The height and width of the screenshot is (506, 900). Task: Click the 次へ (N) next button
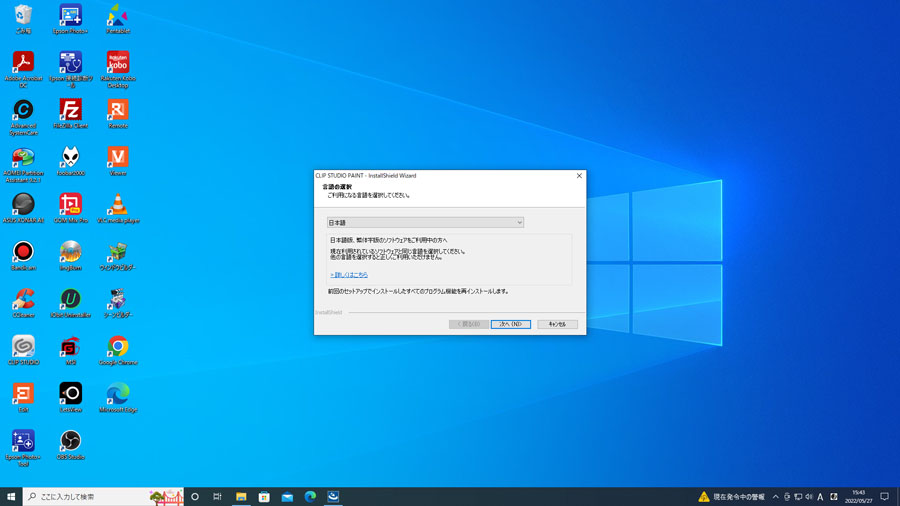[x=510, y=324]
